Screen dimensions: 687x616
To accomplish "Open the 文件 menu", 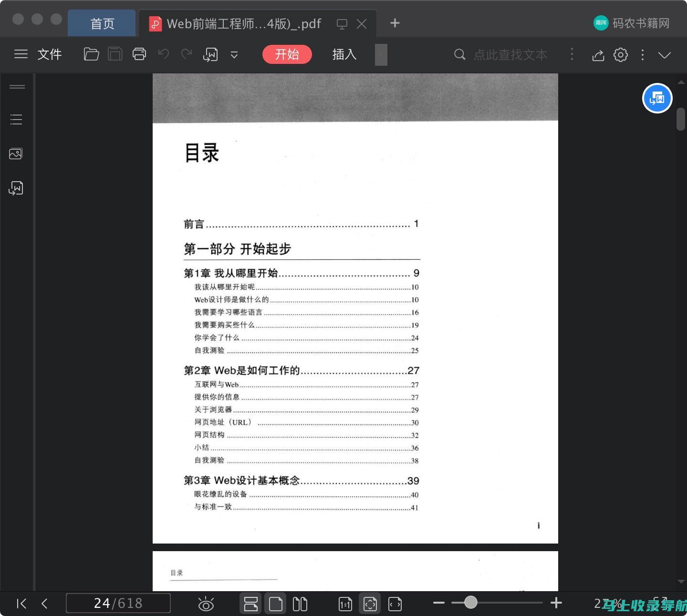I will point(50,54).
